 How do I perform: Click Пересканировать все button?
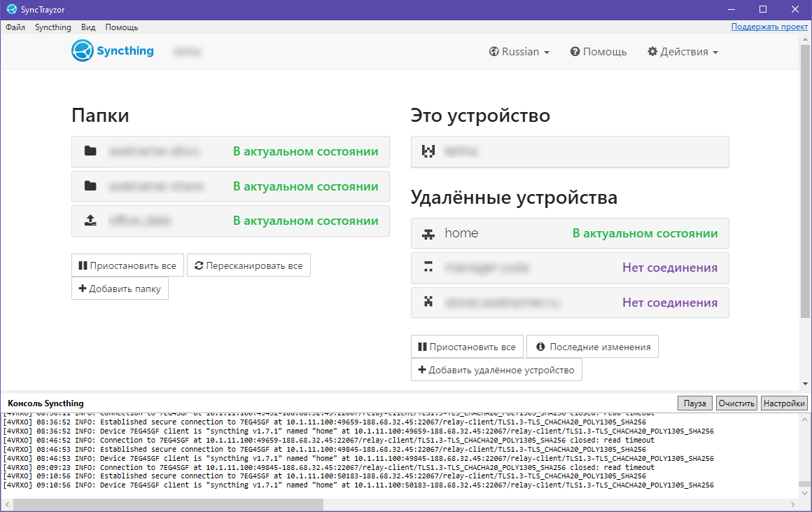click(x=248, y=265)
